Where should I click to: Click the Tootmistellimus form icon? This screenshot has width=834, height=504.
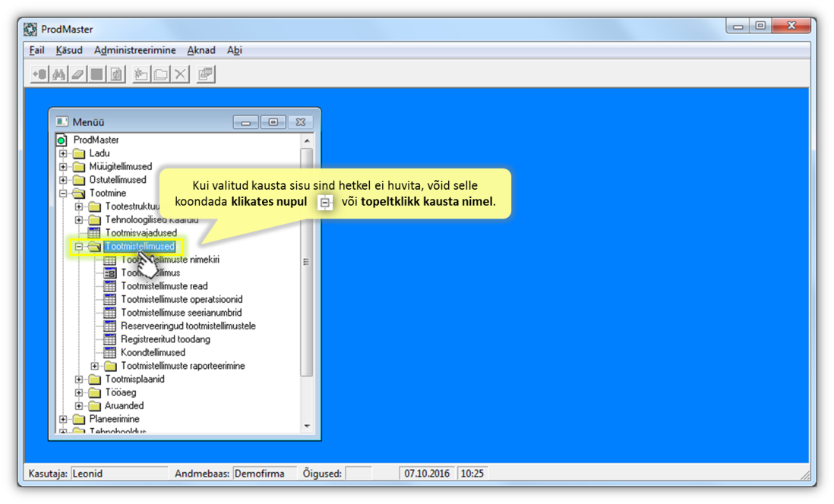pos(109,272)
